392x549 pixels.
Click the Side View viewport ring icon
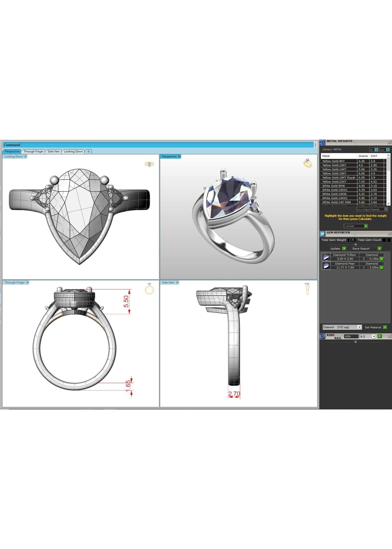[x=307, y=289]
